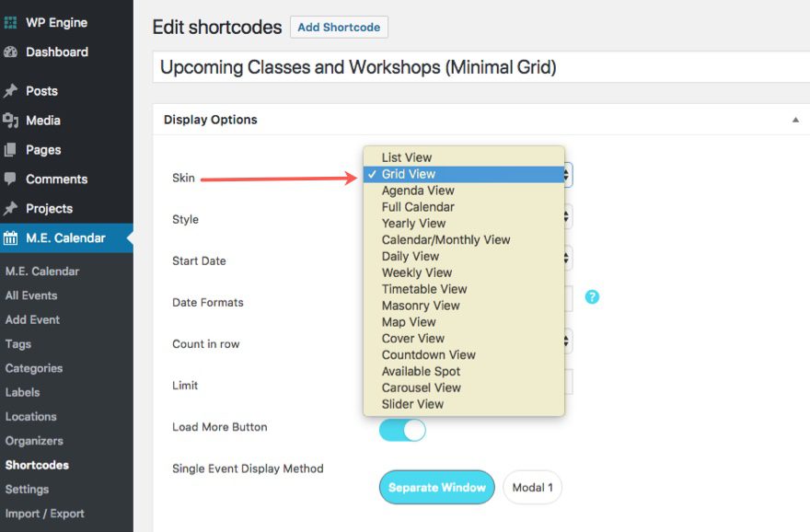810x532 pixels.
Task: Choose Agenda View from skin list
Action: click(x=418, y=191)
